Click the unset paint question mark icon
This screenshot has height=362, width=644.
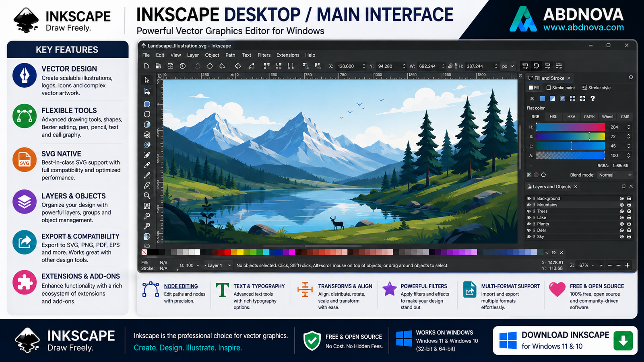tap(592, 99)
